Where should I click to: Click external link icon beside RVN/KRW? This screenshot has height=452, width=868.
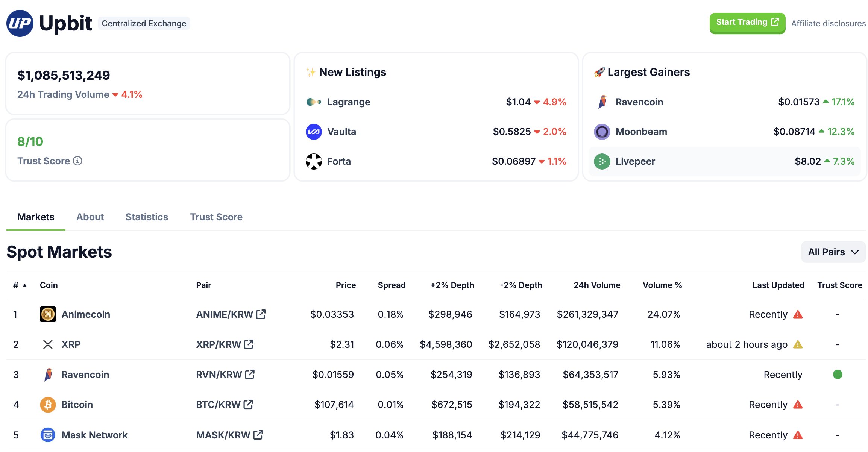[250, 374]
